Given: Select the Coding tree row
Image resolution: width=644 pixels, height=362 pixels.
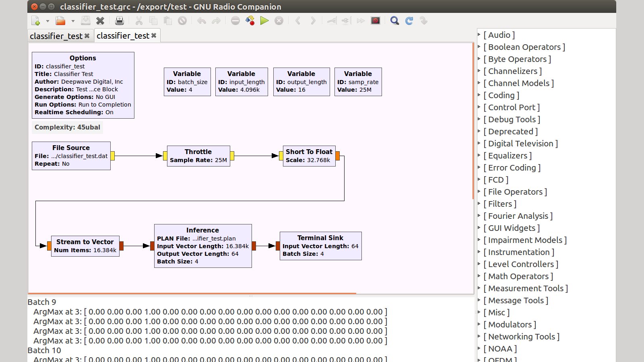Looking at the screenshot, I should (x=546, y=95).
